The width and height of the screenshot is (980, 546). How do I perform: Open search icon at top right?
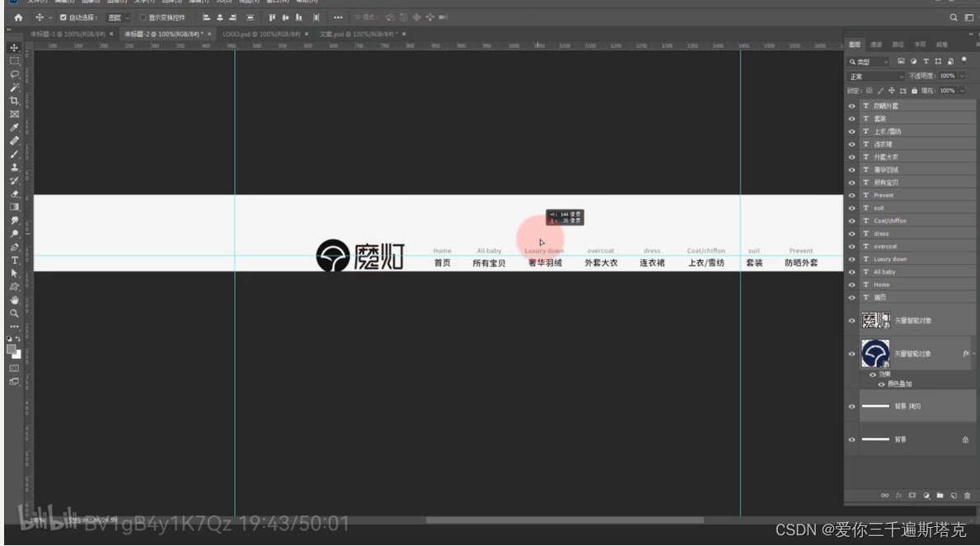point(954,17)
